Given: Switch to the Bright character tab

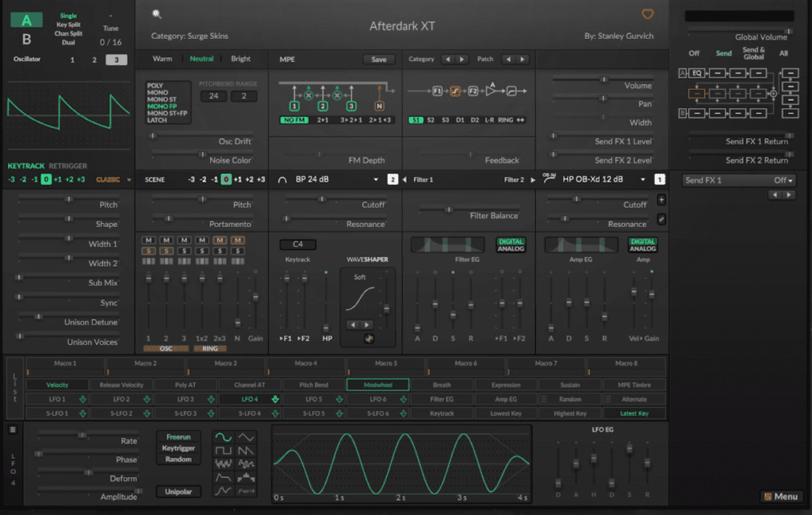Looking at the screenshot, I should pos(240,59).
